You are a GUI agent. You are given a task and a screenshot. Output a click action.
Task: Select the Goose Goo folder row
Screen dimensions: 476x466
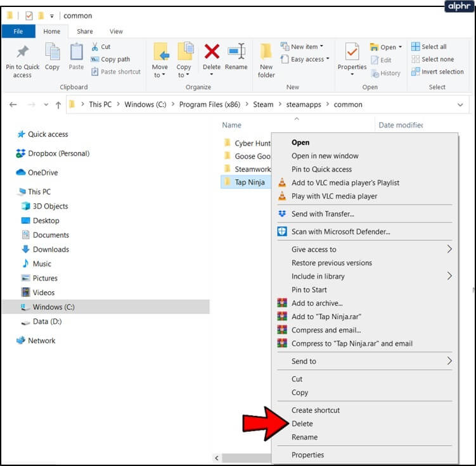(247, 156)
